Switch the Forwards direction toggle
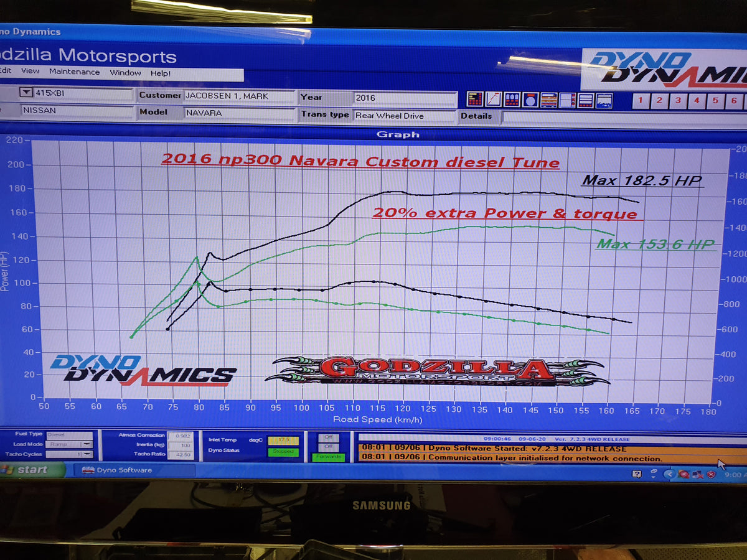 329,457
